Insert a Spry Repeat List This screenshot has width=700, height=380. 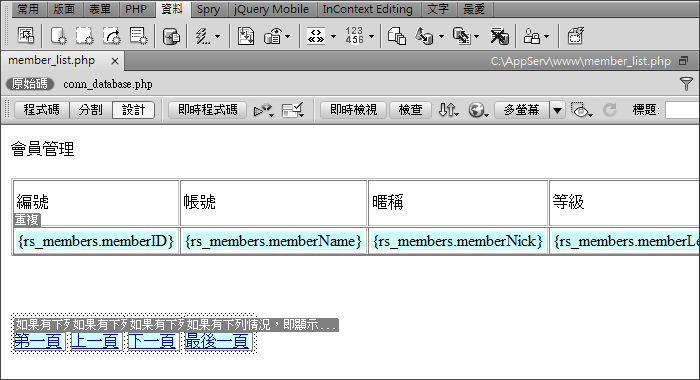pyautogui.click(x=138, y=36)
